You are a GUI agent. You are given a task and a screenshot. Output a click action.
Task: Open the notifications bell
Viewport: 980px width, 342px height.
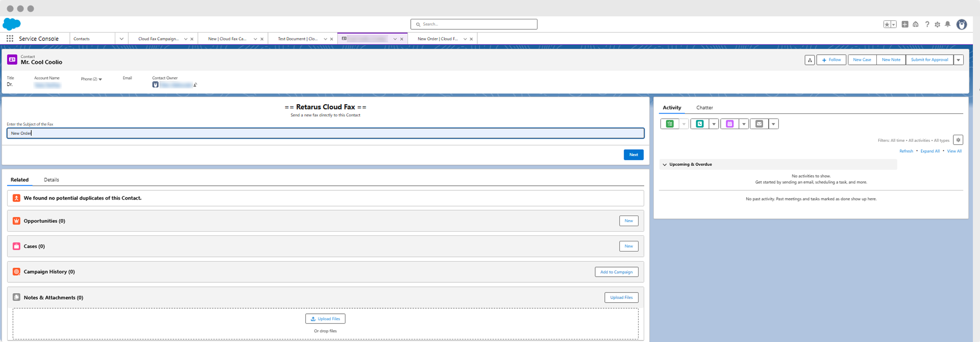coord(947,25)
